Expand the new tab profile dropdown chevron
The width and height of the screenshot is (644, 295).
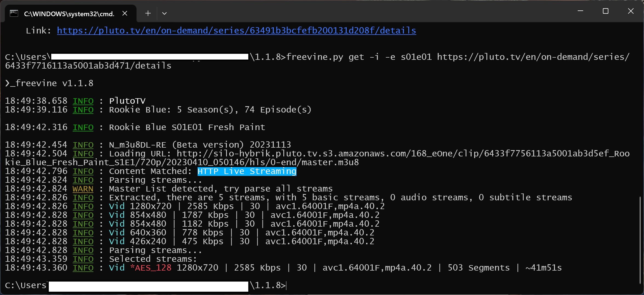coord(164,13)
